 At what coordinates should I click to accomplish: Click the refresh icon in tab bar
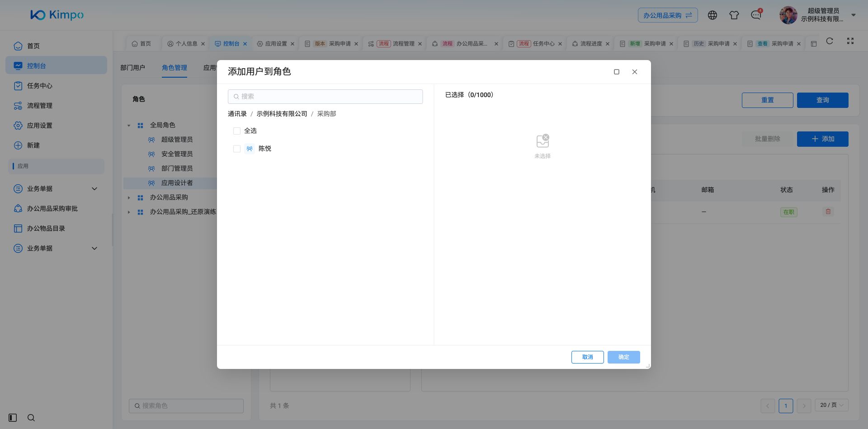(x=830, y=41)
